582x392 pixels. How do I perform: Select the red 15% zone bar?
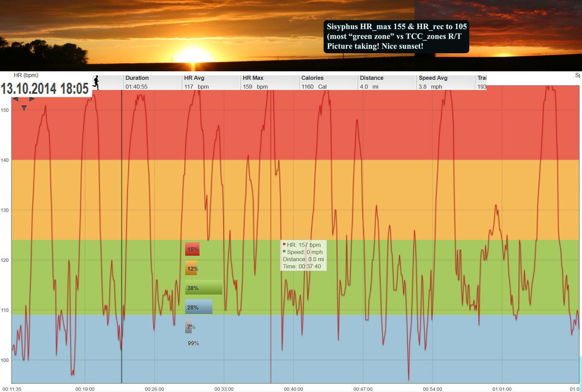click(192, 249)
